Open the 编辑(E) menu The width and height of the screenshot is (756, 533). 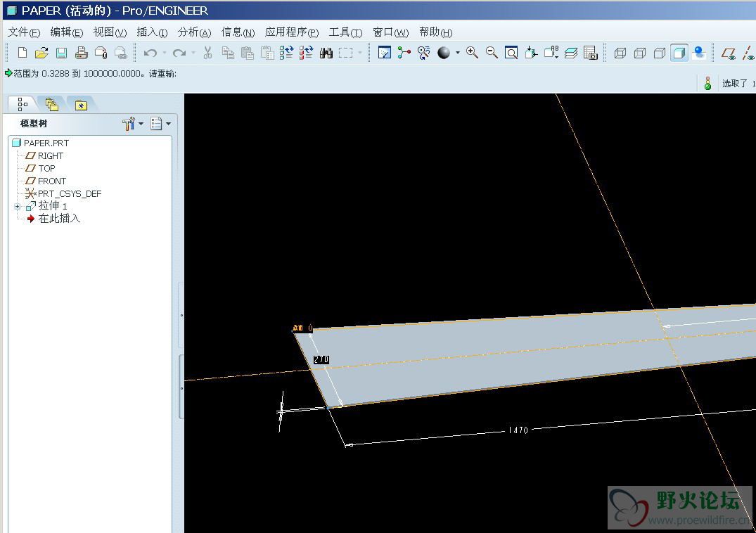pyautogui.click(x=67, y=32)
